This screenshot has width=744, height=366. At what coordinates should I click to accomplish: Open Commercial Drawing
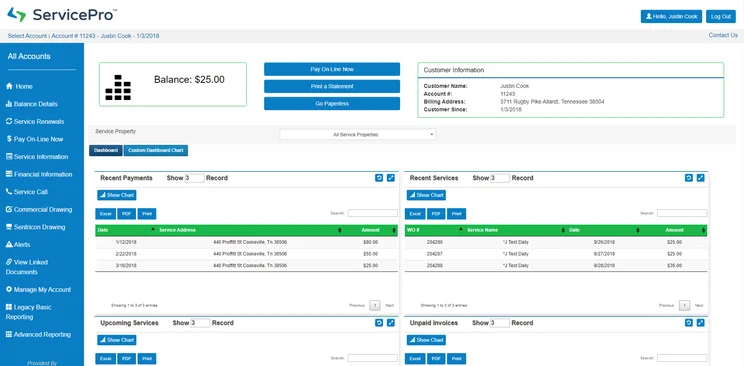(x=39, y=209)
